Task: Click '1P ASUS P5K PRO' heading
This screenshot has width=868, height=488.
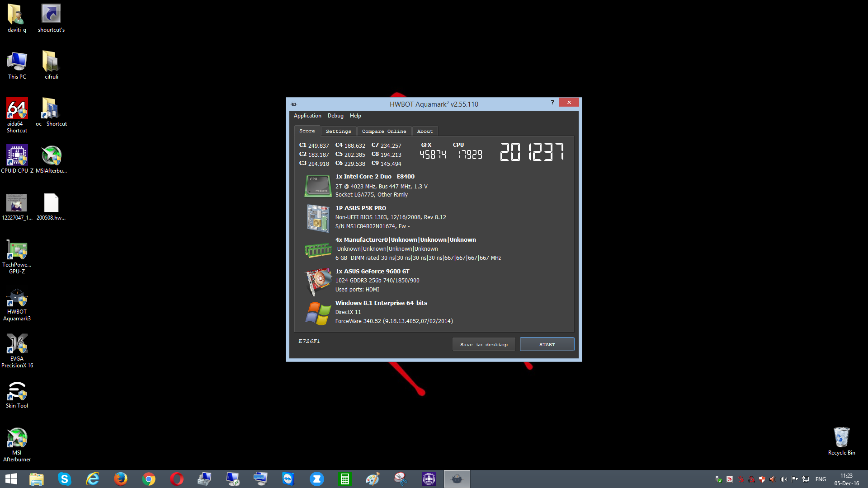Action: [361, 208]
